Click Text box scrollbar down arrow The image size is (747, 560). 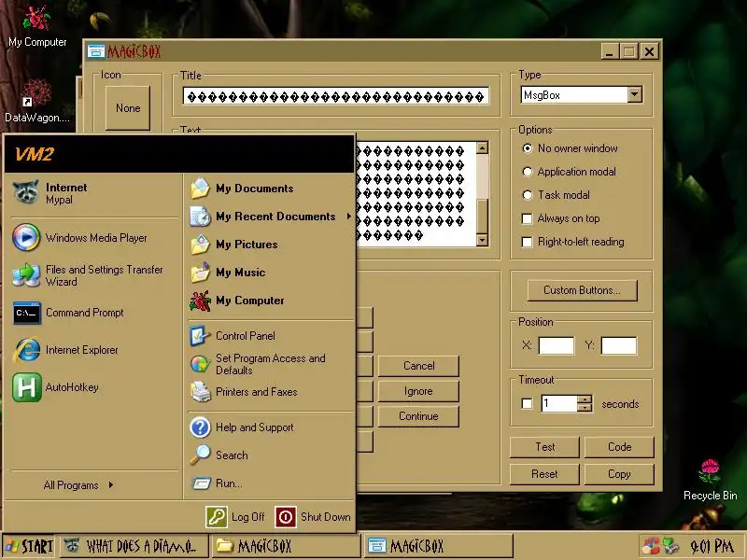[482, 240]
